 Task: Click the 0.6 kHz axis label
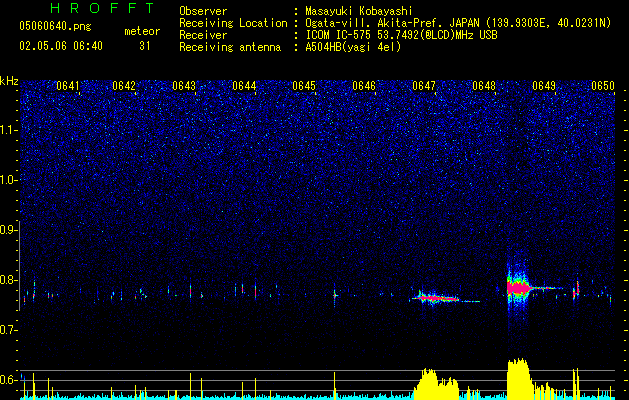pos(8,380)
